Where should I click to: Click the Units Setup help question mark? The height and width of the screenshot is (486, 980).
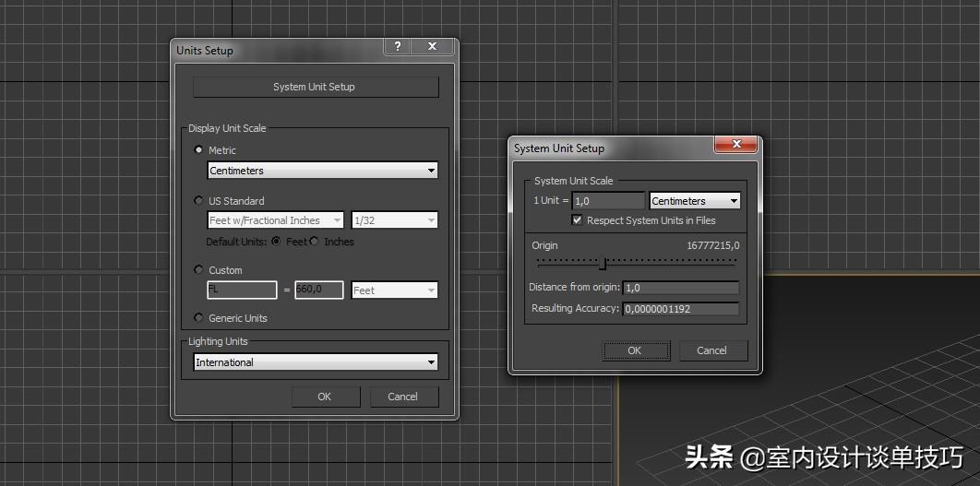(398, 47)
